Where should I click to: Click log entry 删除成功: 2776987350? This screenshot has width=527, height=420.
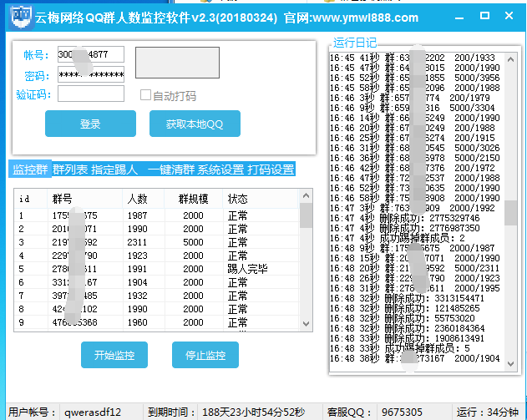(x=405, y=228)
